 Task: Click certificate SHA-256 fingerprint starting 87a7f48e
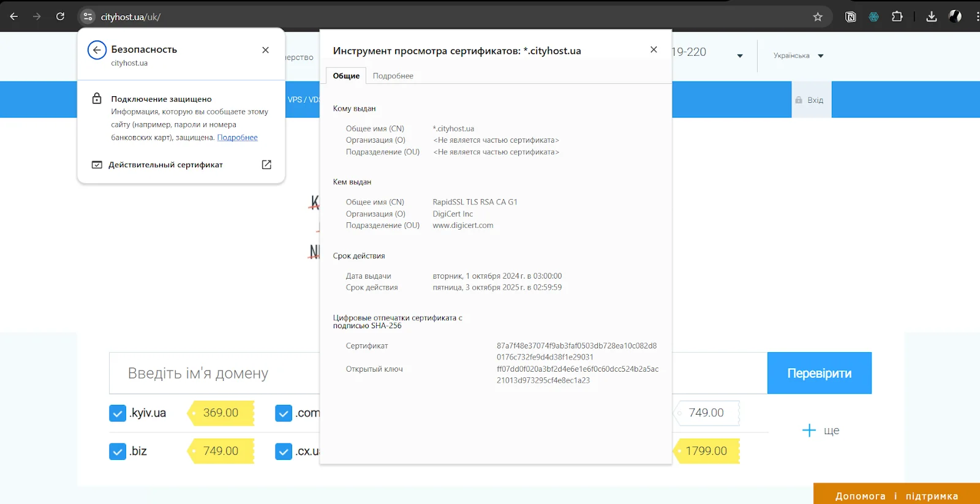[x=577, y=352]
